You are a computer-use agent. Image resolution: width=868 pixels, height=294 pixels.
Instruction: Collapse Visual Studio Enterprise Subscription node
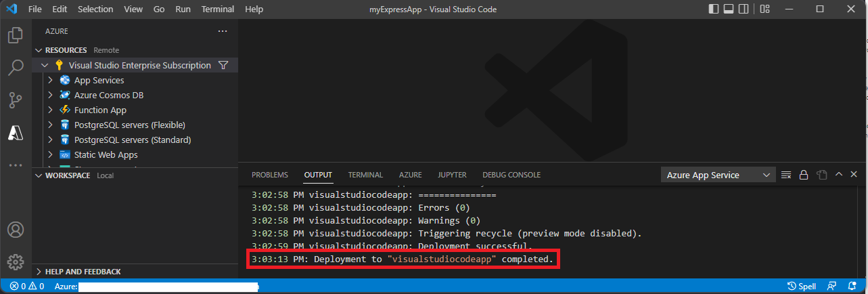pos(45,65)
